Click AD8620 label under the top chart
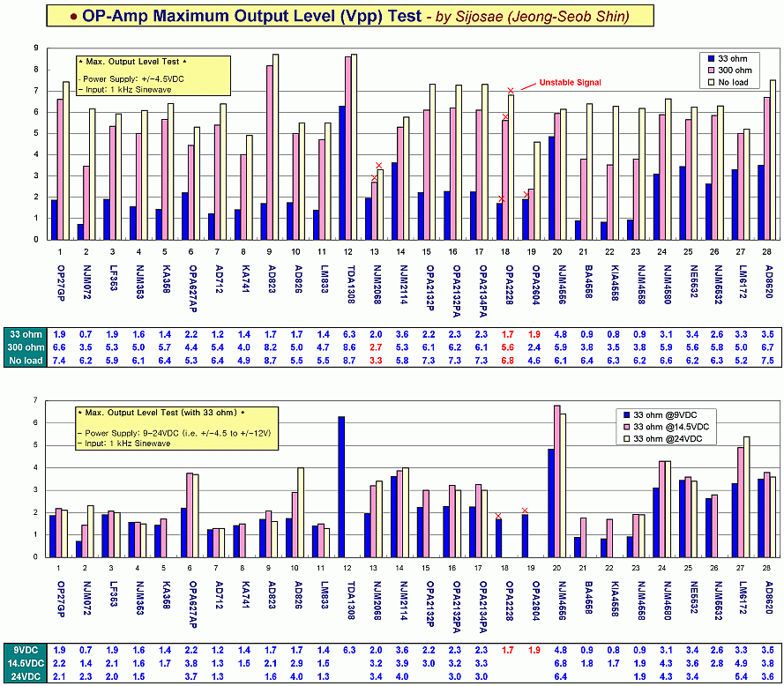The height and width of the screenshot is (686, 784). (x=769, y=281)
